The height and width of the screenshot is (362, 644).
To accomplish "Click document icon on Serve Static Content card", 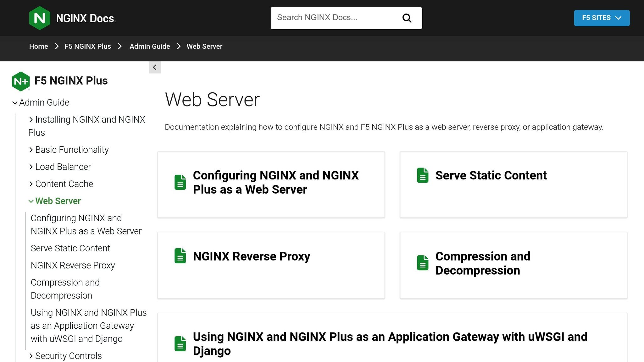I will (423, 175).
